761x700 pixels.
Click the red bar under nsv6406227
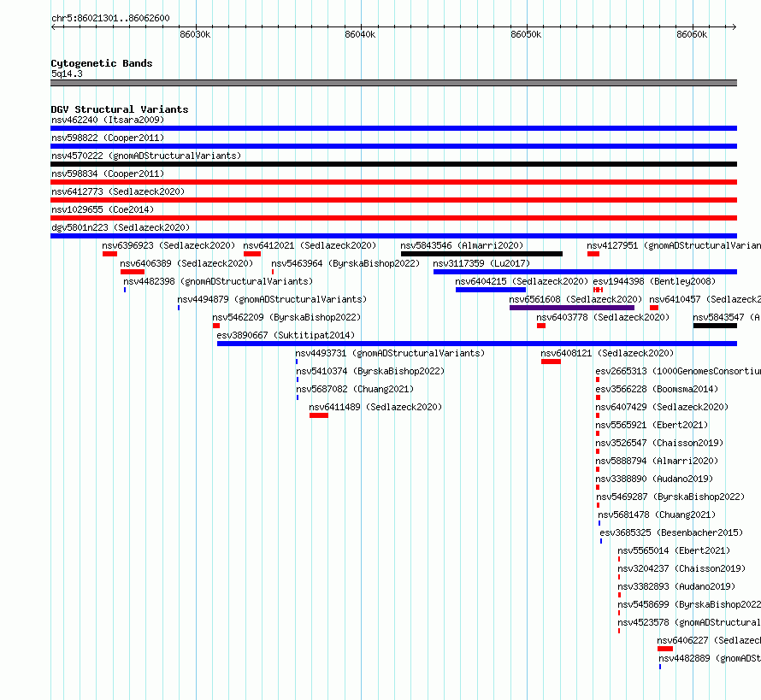pyautogui.click(x=665, y=649)
